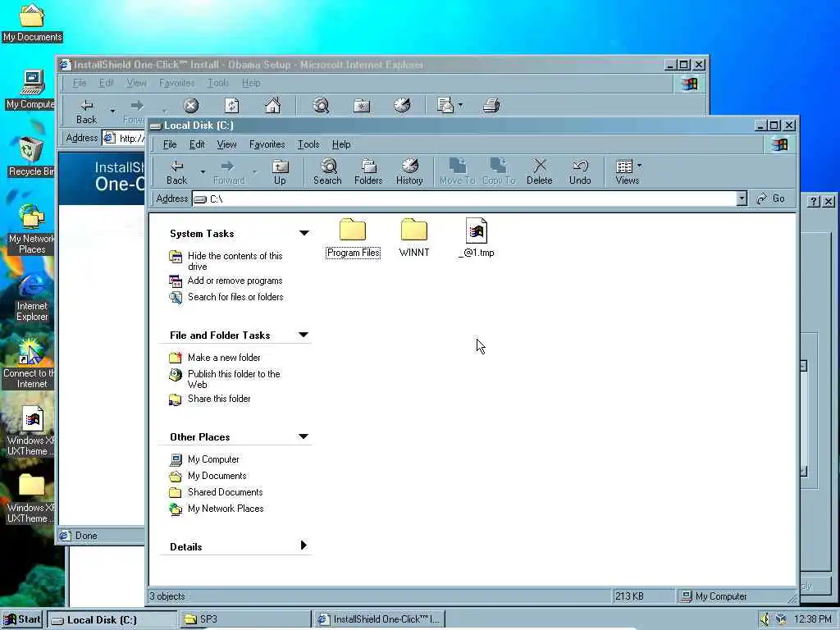Open the Tools menu of Local Disk
Screen dimensions: 840x630
308,144
